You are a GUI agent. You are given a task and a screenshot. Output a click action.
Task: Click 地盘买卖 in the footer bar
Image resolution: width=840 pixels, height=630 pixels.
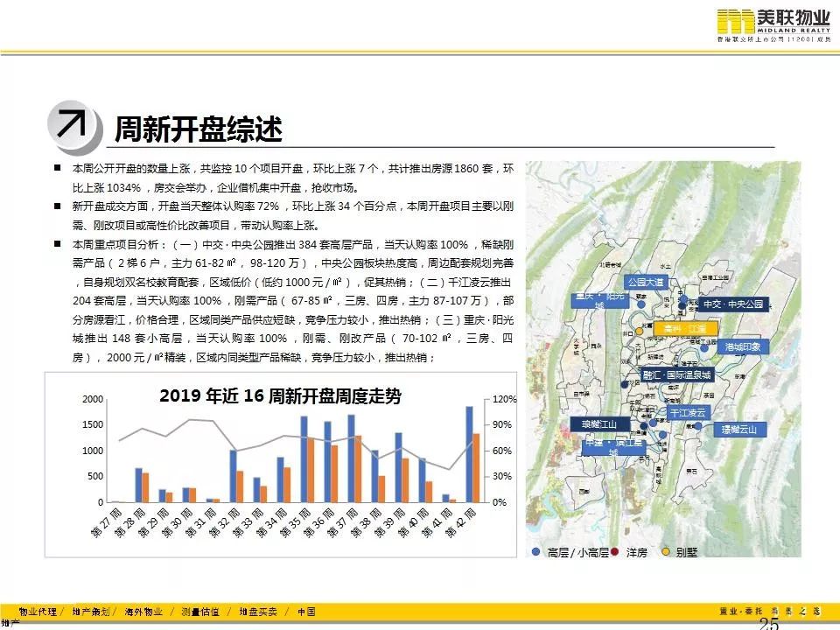[x=258, y=612]
